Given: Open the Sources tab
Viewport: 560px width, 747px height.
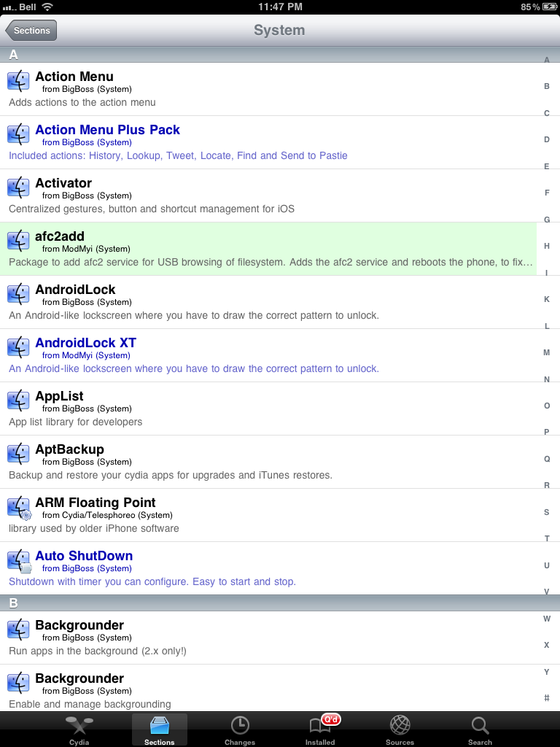Looking at the screenshot, I should pos(400,730).
